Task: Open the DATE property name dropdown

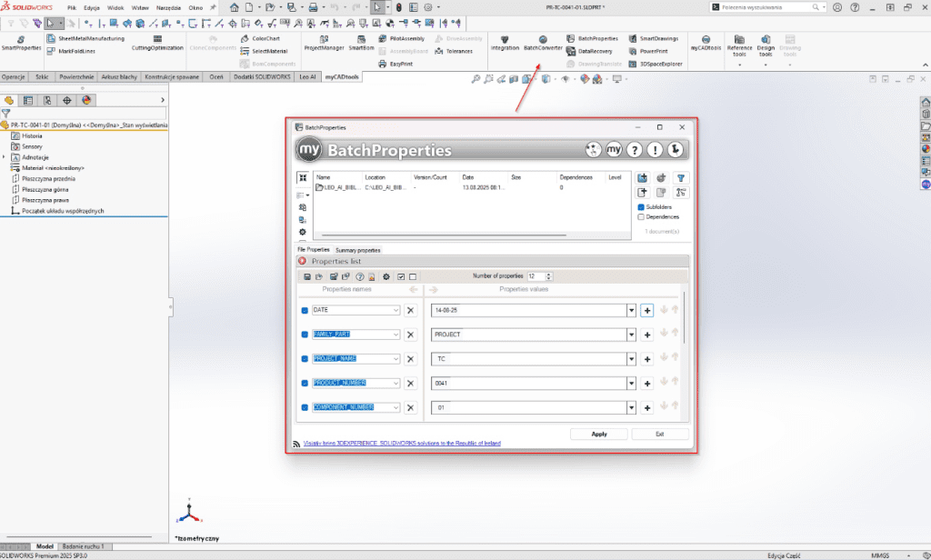Action: (x=395, y=310)
